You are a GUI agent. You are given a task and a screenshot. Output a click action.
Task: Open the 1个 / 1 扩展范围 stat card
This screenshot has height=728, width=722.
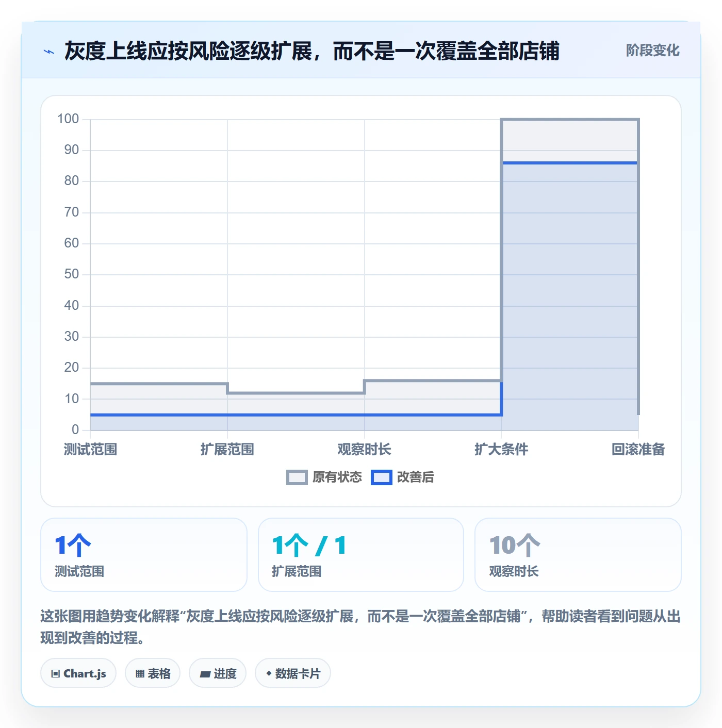tap(361, 555)
